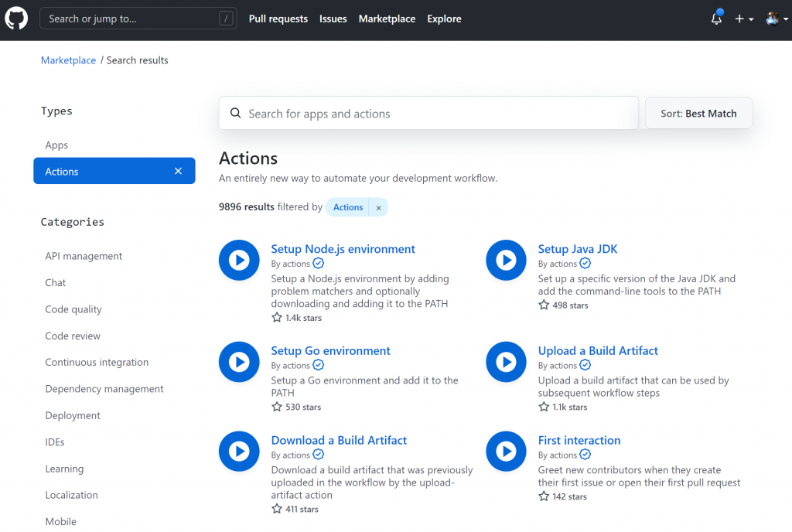Click the star icon beside 411 stars
This screenshot has width=792, height=532.
277,509
